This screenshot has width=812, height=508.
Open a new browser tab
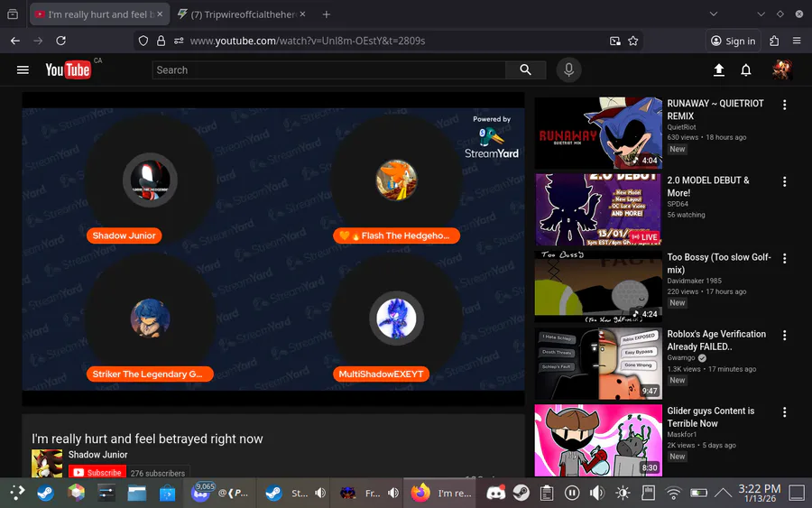[x=327, y=14]
